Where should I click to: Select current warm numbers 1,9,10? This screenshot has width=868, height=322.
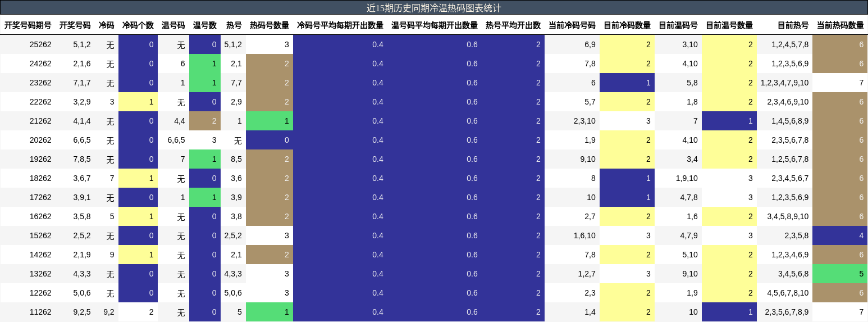pos(687,178)
